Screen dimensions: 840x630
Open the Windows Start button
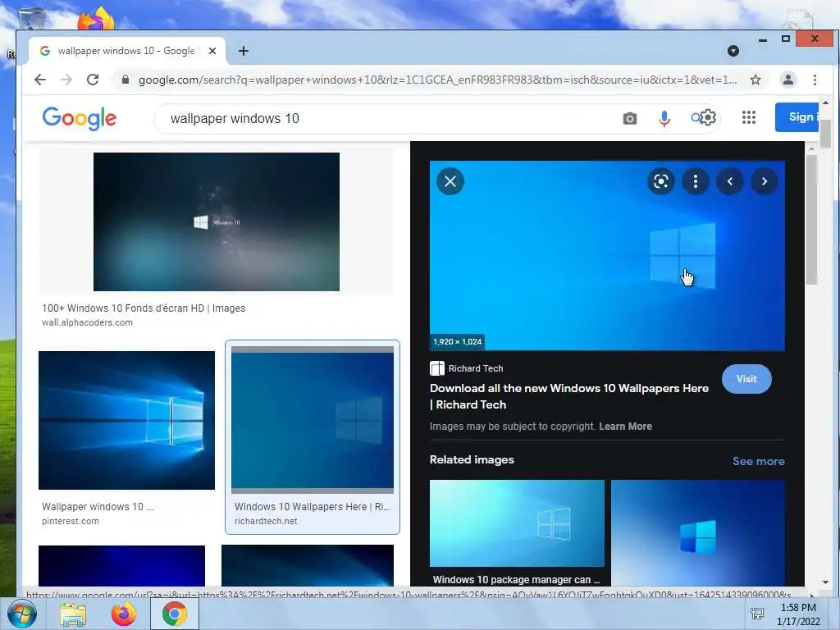pos(21,614)
